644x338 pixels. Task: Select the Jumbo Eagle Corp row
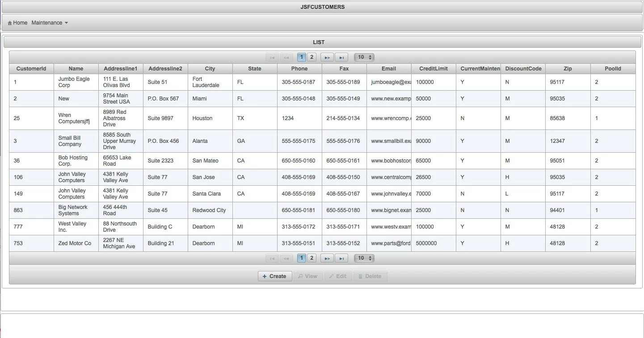pos(322,82)
